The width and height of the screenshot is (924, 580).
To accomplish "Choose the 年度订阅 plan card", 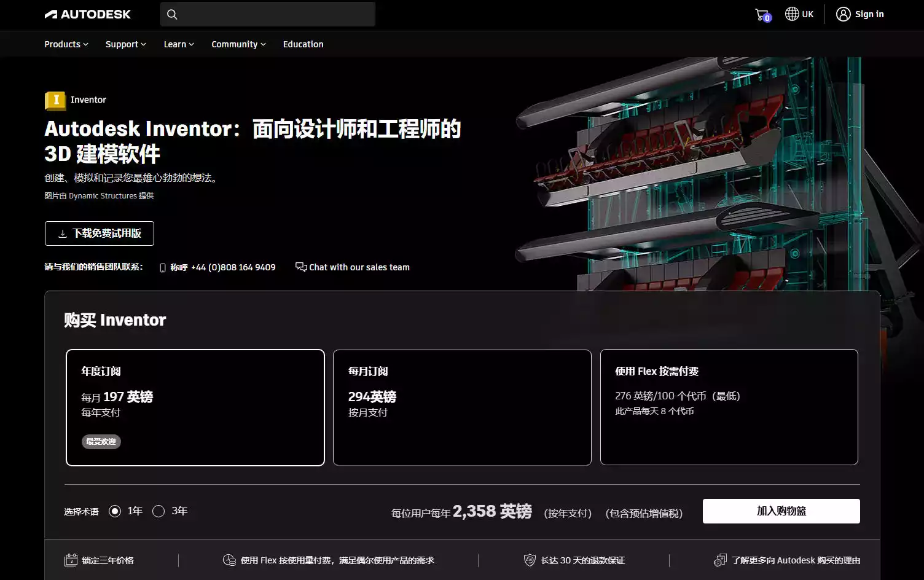I will 195,407.
